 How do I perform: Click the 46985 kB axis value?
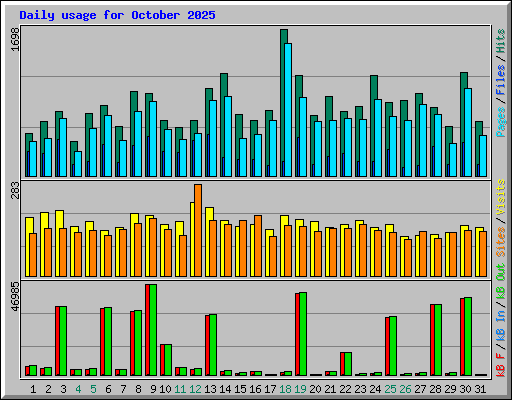[x=15, y=297]
